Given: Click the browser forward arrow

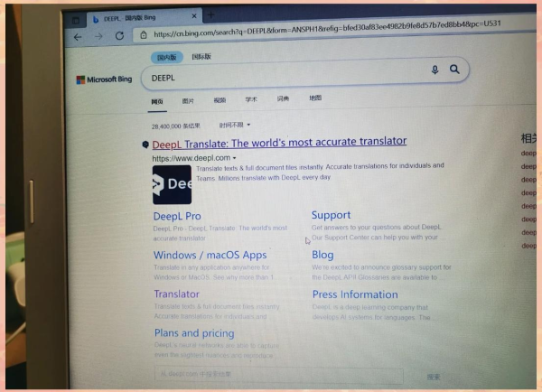Looking at the screenshot, I should pyautogui.click(x=98, y=36).
